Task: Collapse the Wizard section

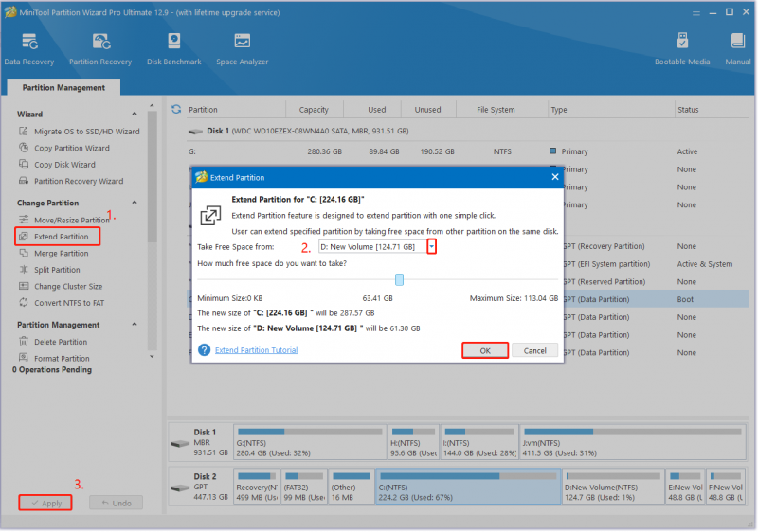Action: pyautogui.click(x=135, y=114)
